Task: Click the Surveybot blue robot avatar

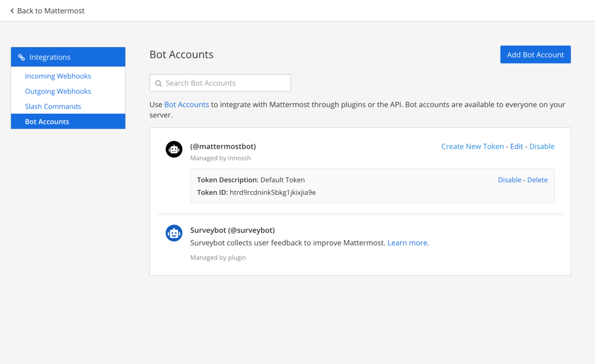Action: click(174, 233)
